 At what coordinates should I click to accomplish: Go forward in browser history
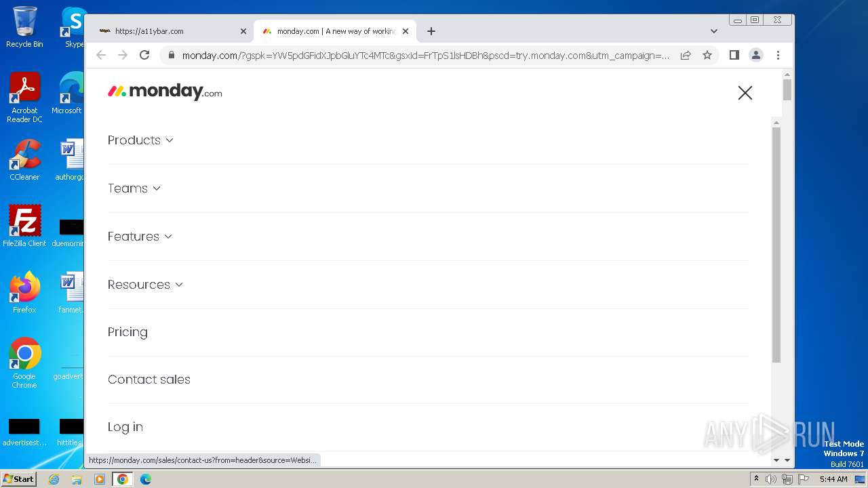pos(123,55)
